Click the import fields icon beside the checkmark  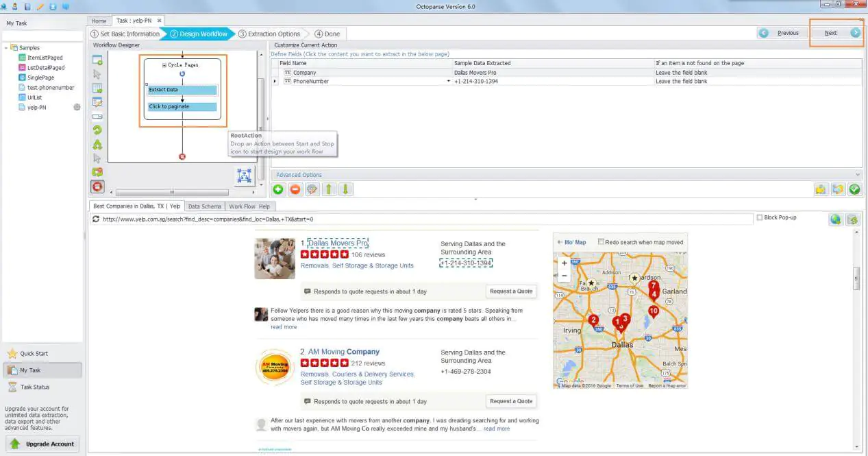[837, 189]
